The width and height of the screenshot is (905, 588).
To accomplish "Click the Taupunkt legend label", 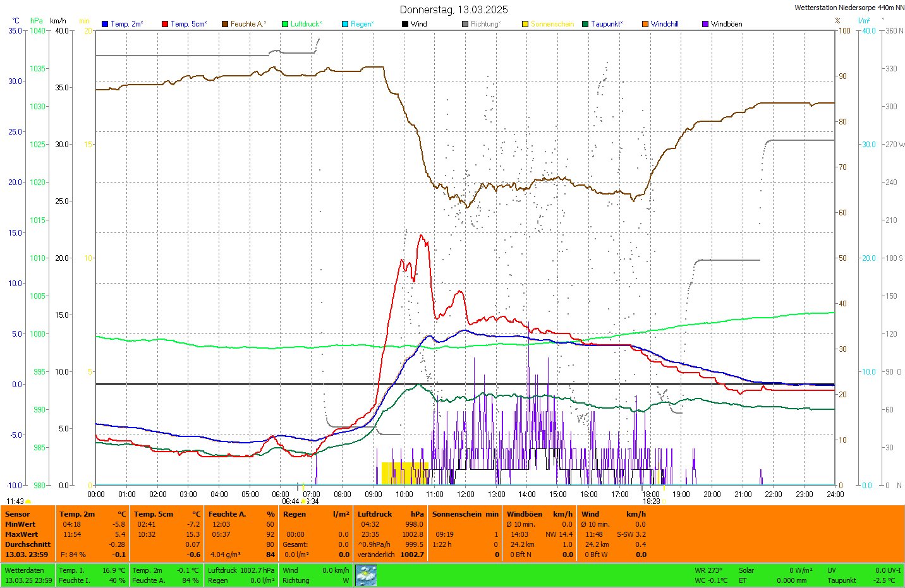I will click(x=607, y=24).
